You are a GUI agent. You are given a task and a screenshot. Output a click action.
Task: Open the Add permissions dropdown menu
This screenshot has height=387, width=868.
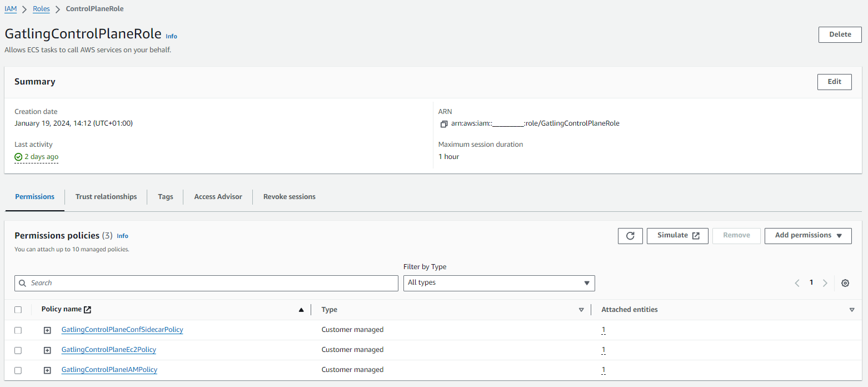[x=808, y=236]
